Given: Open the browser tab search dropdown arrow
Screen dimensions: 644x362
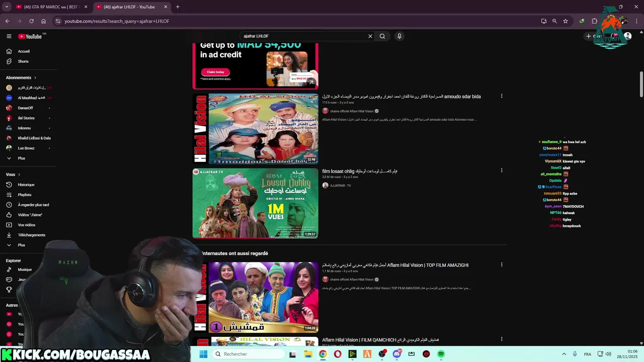Looking at the screenshot, I should click(x=7, y=7).
